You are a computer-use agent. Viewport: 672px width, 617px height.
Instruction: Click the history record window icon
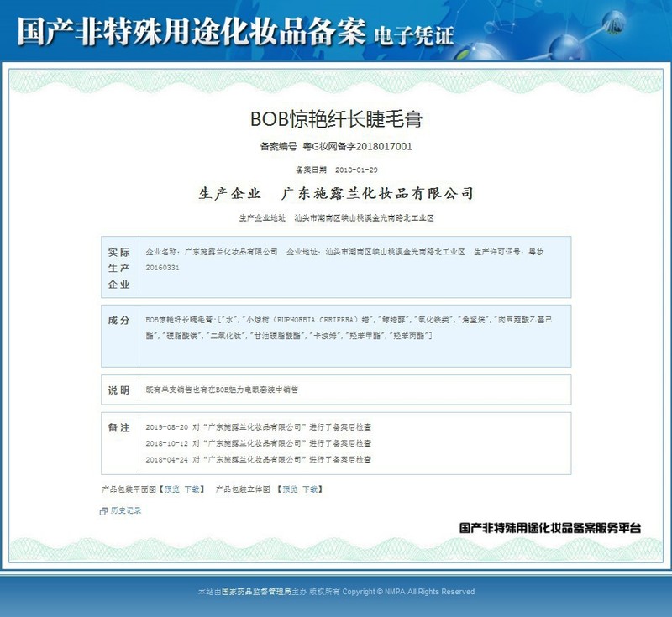tap(103, 511)
